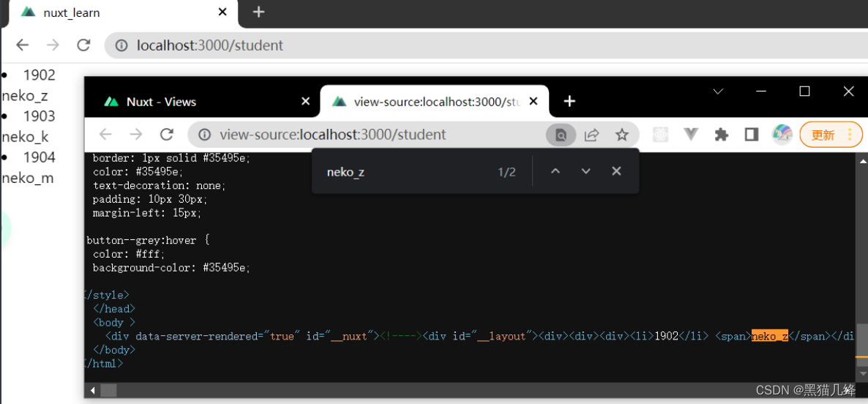Share this page icon in address bar

[x=592, y=135]
